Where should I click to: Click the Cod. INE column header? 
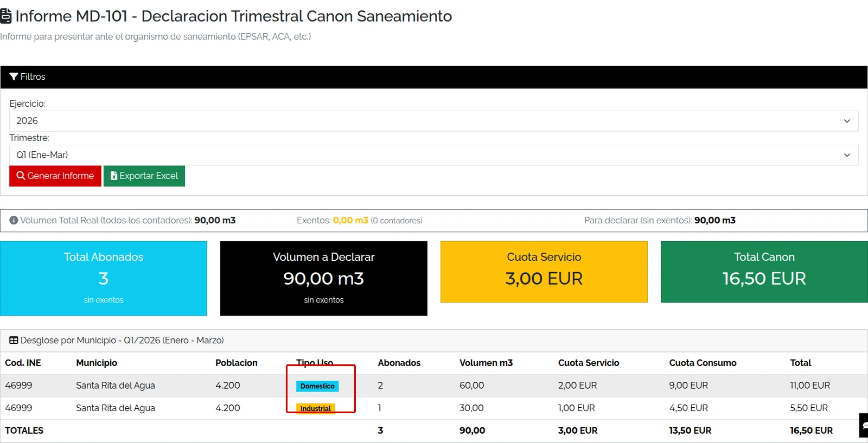[23, 363]
